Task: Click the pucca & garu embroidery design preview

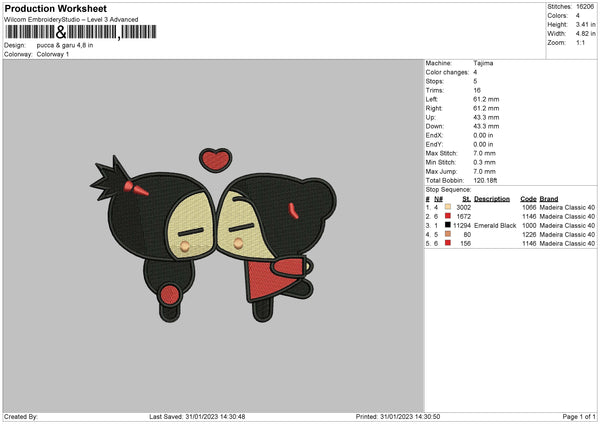Action: [x=214, y=235]
